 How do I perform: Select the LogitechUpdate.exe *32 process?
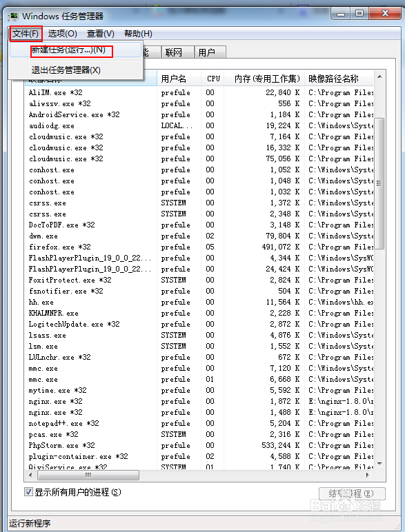coord(199,324)
